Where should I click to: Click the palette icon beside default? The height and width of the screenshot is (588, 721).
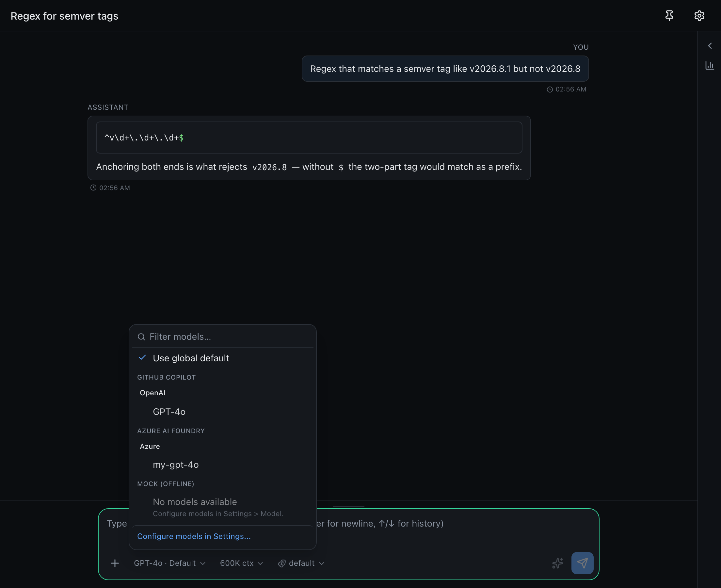click(x=281, y=563)
